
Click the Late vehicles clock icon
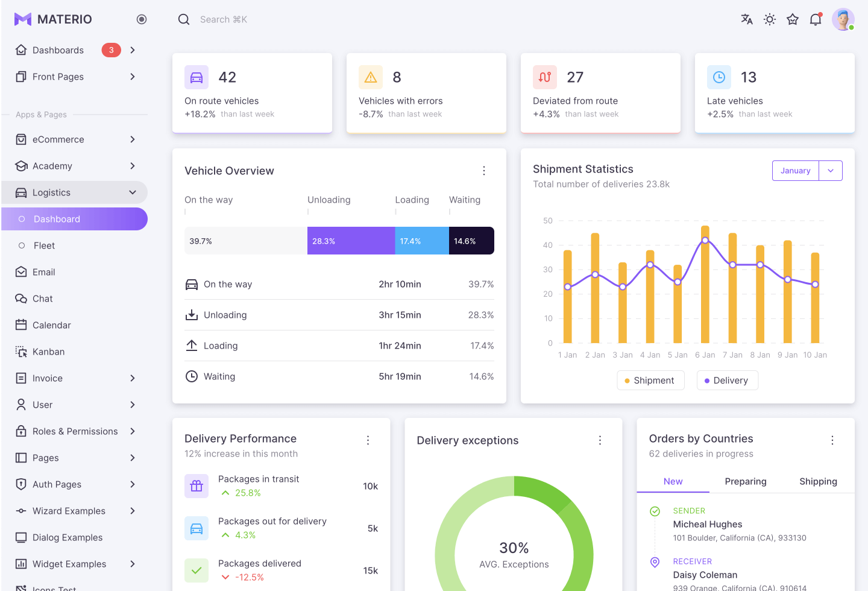pos(719,77)
